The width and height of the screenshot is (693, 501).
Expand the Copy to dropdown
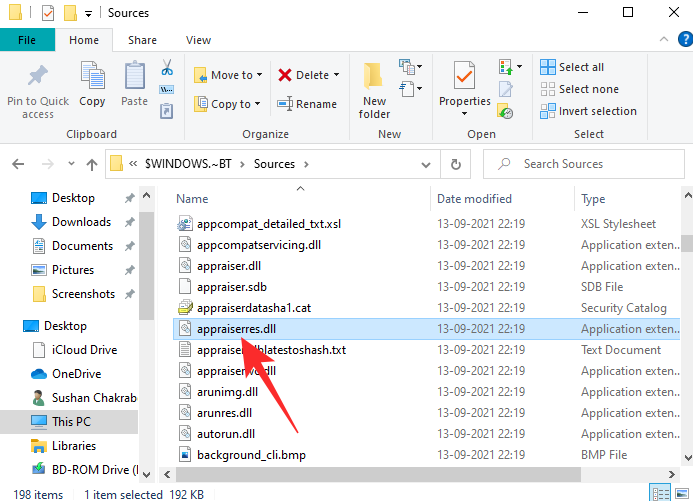259,104
